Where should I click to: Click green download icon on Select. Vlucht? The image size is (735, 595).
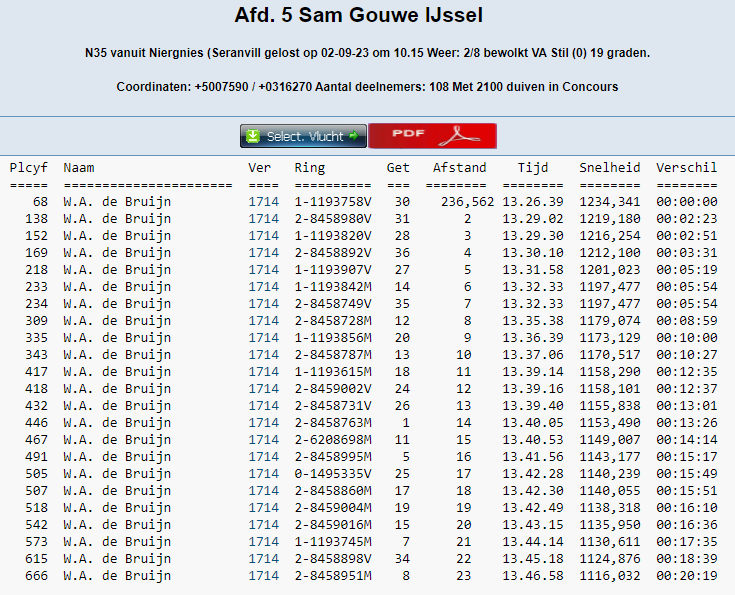click(253, 136)
